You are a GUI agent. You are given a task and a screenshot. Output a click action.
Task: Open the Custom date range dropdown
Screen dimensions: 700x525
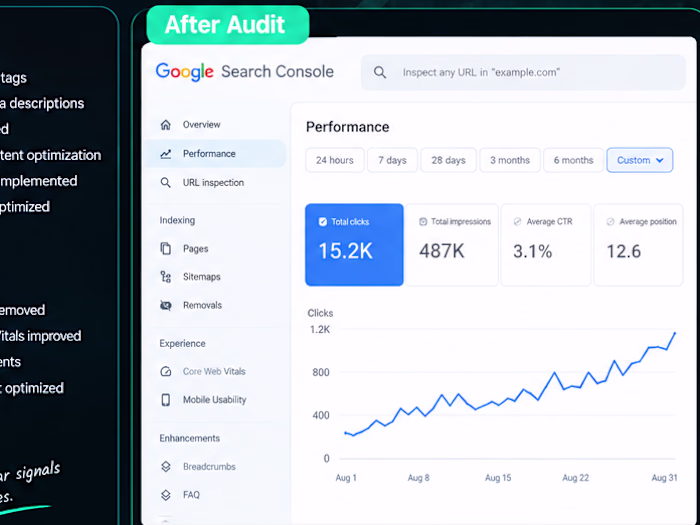[x=639, y=160]
